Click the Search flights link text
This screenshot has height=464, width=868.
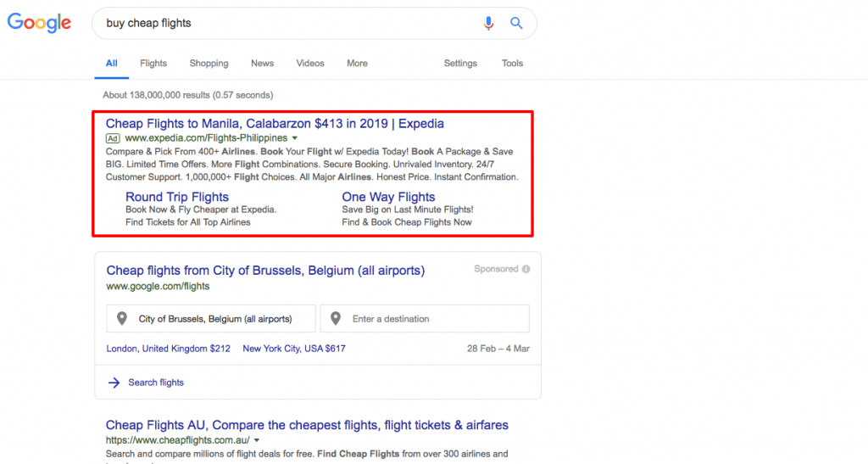coord(156,383)
